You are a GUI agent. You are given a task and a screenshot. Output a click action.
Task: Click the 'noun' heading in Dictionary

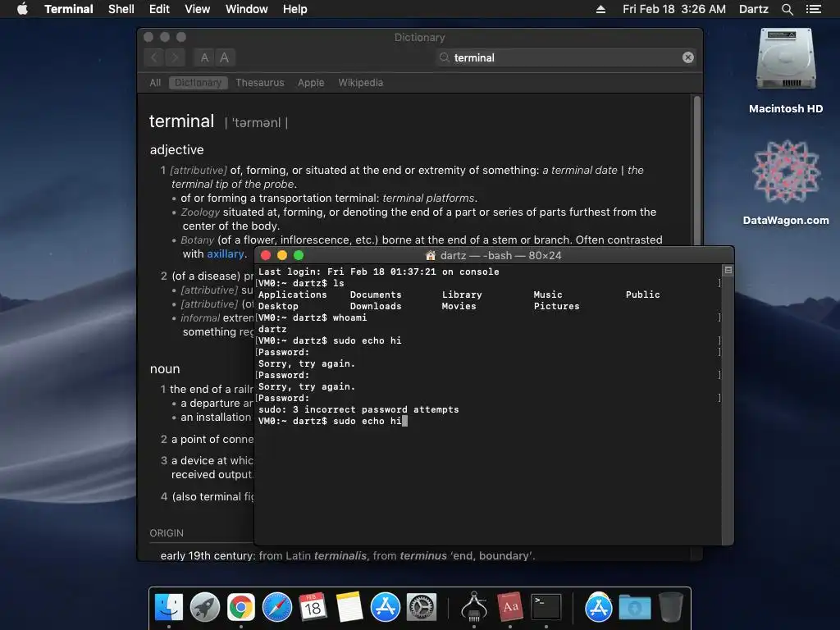pyautogui.click(x=165, y=369)
